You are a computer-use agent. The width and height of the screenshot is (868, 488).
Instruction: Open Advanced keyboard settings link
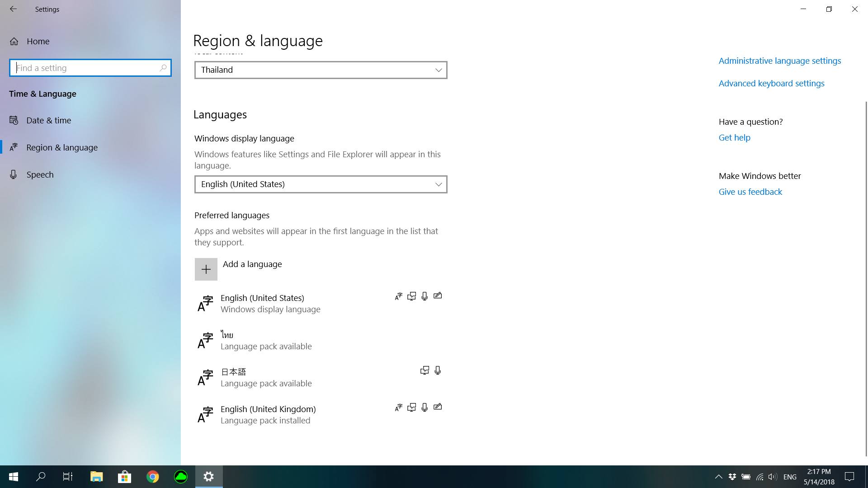click(x=771, y=83)
